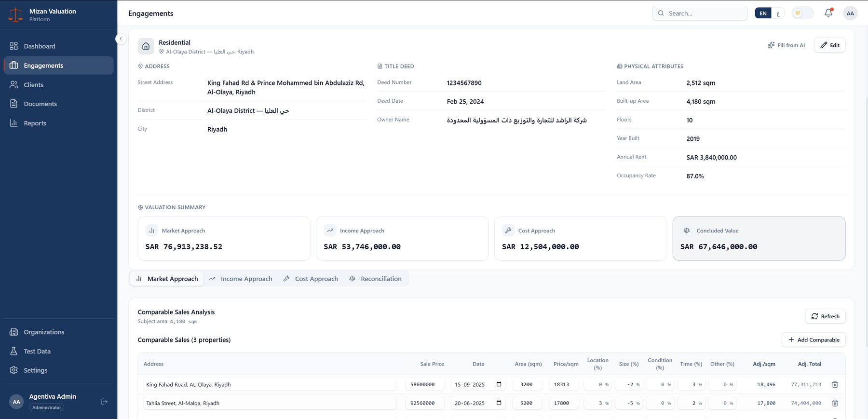The width and height of the screenshot is (868, 419).
Task: Open Reports in the sidebar
Action: [x=58, y=123]
